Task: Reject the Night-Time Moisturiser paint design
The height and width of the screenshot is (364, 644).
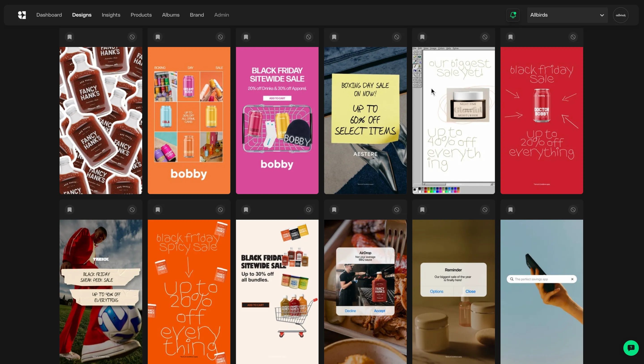Action: pos(485,37)
